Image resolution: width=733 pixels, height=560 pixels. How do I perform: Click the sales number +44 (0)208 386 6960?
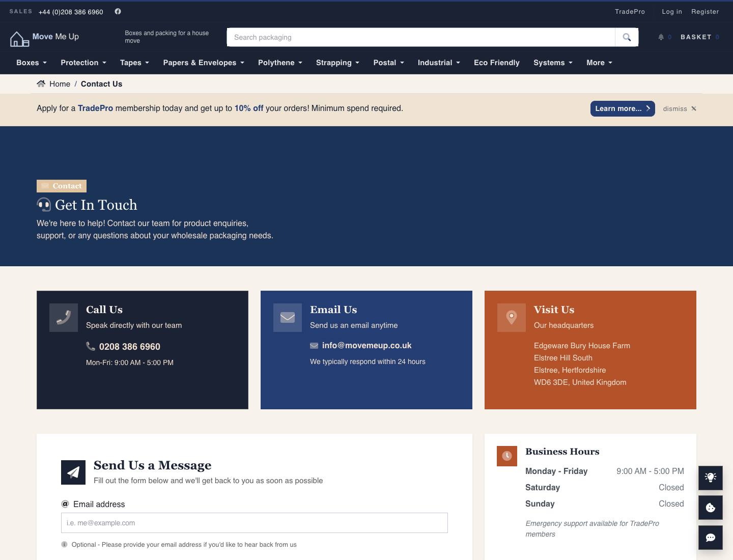[x=71, y=12]
